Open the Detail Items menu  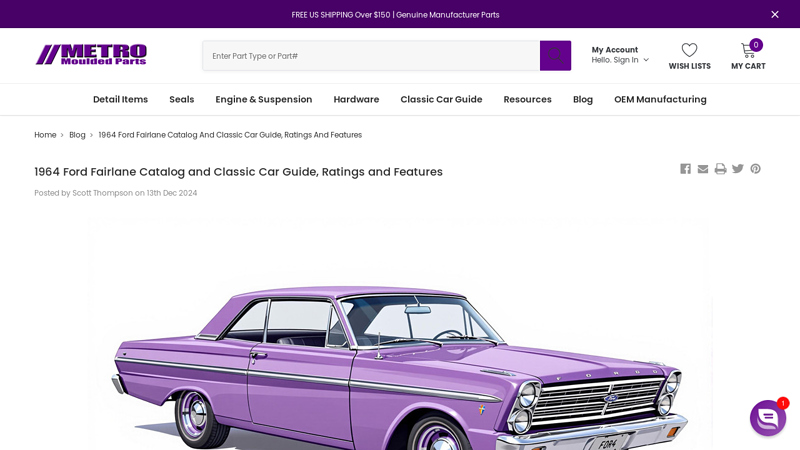120,99
